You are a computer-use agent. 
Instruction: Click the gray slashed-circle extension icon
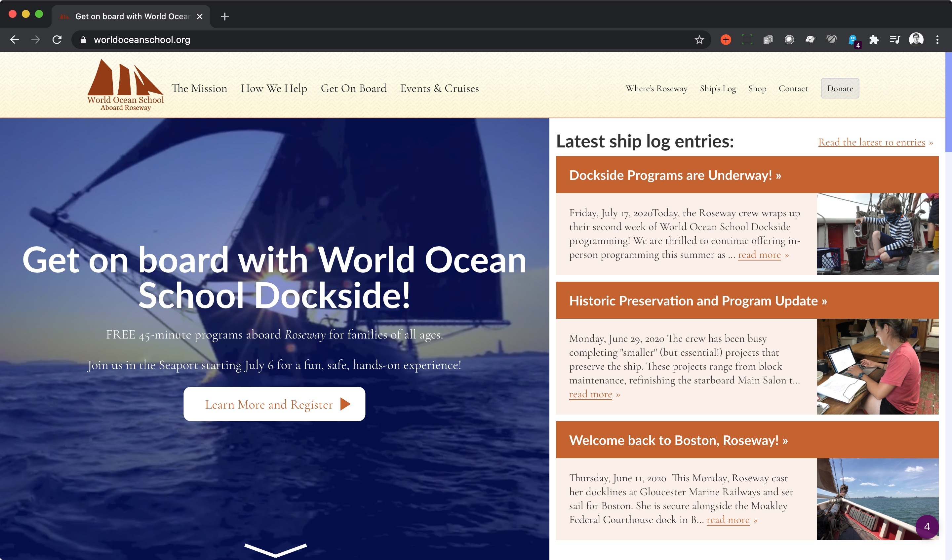point(831,40)
